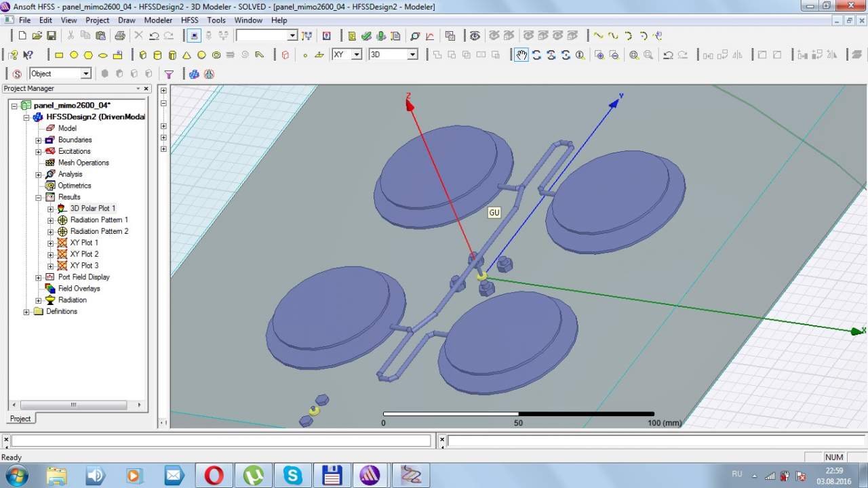Toggle object visibility with eye icon
Screen dimensions: 868x488
click(475, 36)
